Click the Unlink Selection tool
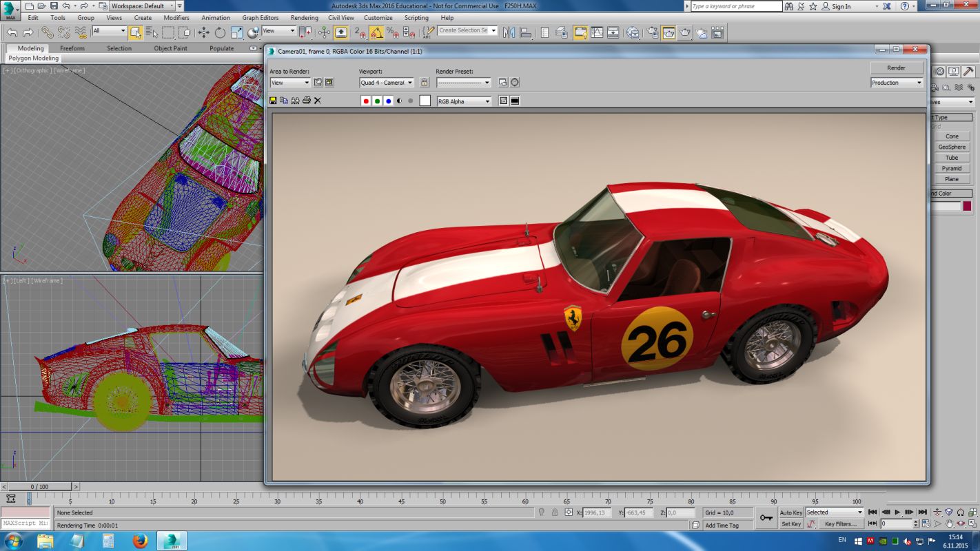 tap(63, 32)
